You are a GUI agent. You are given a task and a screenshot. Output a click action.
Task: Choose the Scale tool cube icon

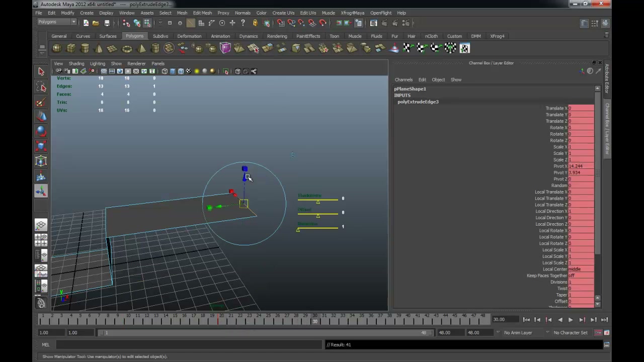(41, 146)
